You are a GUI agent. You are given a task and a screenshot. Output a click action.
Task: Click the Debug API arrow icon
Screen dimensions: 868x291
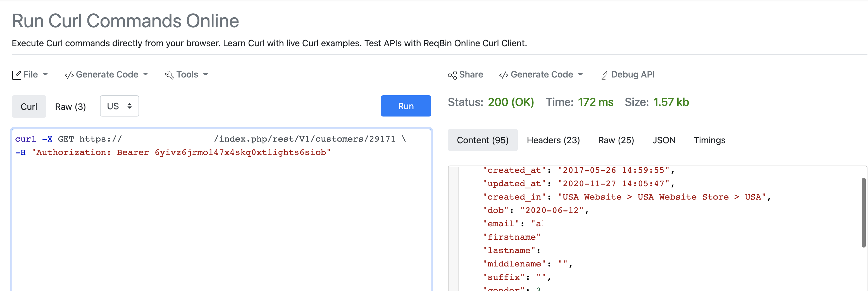tap(604, 75)
